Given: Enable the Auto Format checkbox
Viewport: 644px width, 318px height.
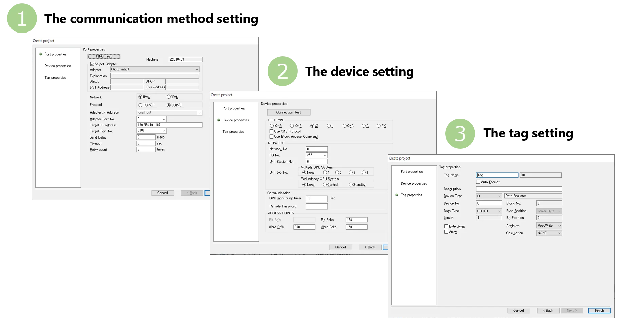Looking at the screenshot, I should [478, 182].
